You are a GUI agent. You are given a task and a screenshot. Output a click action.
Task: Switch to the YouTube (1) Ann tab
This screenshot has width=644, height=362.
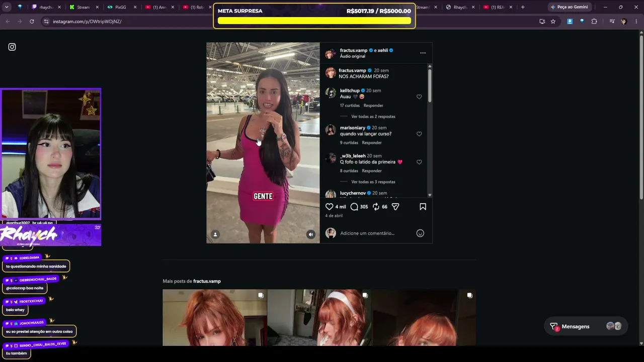click(159, 7)
